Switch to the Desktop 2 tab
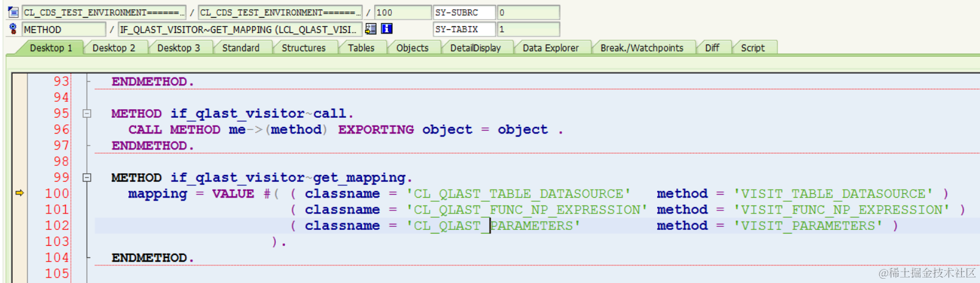 [x=113, y=48]
